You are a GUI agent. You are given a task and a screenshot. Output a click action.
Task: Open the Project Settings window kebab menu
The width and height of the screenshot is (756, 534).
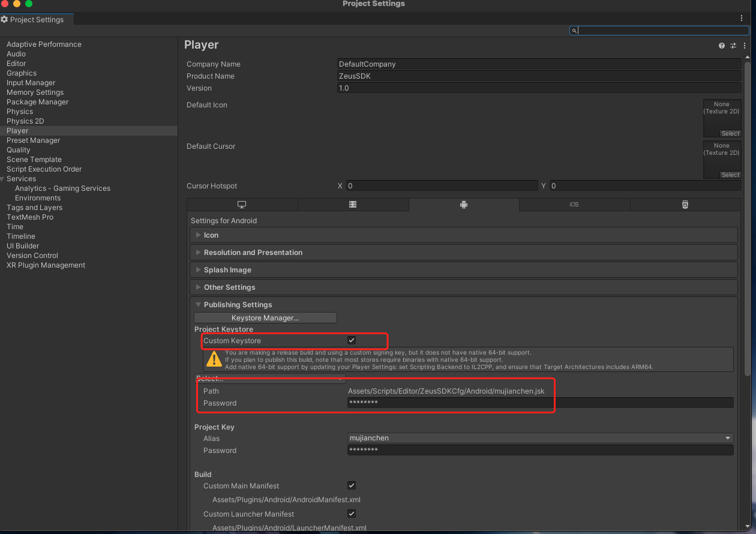742,19
